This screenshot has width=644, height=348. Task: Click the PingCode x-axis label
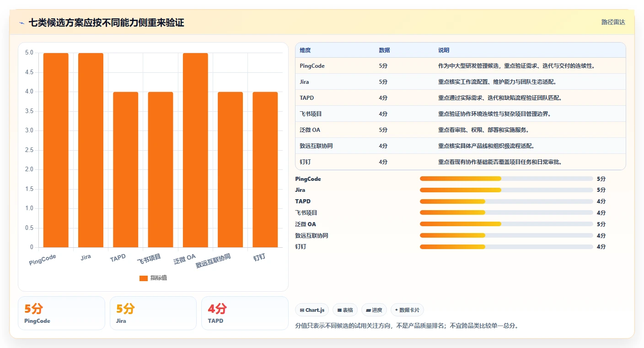(x=43, y=260)
